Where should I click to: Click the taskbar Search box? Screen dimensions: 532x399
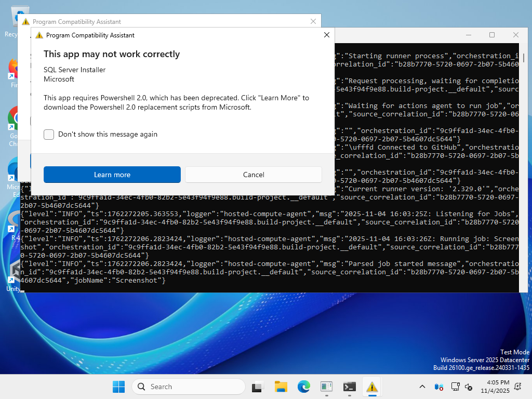tap(188, 387)
